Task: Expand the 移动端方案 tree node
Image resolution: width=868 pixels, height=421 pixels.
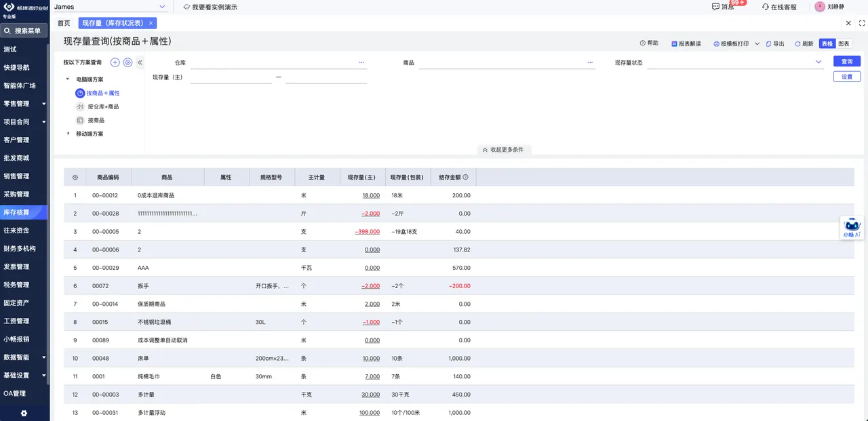Action: tap(68, 134)
